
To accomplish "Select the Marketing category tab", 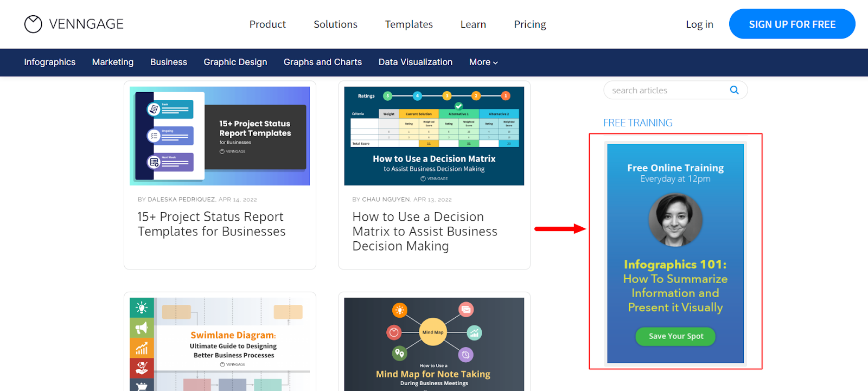I will coord(113,62).
